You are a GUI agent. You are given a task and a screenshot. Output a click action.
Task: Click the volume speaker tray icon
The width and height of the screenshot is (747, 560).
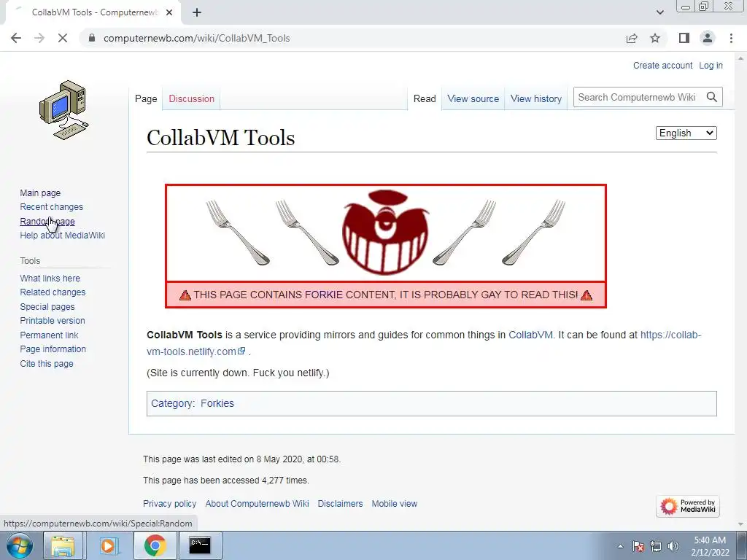(673, 546)
